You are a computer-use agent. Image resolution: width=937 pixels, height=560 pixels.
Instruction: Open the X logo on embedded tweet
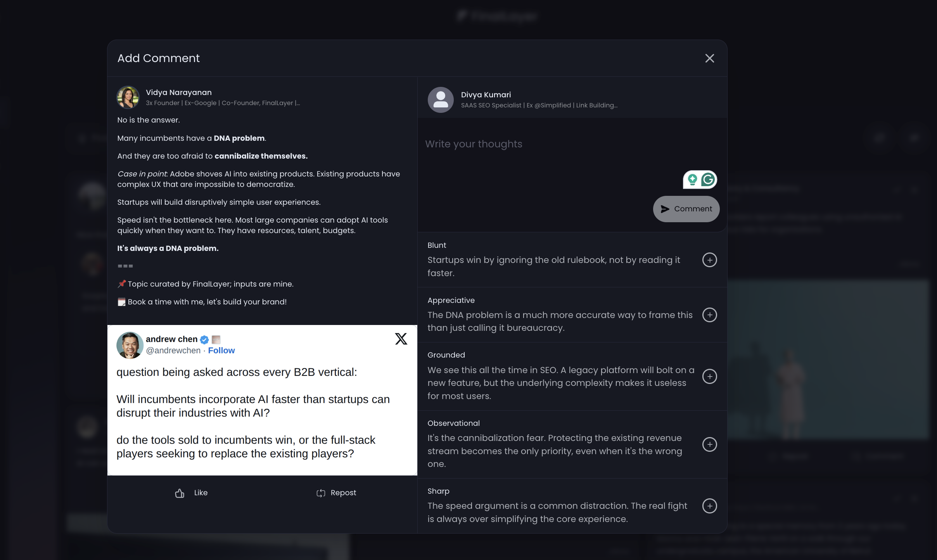(401, 339)
